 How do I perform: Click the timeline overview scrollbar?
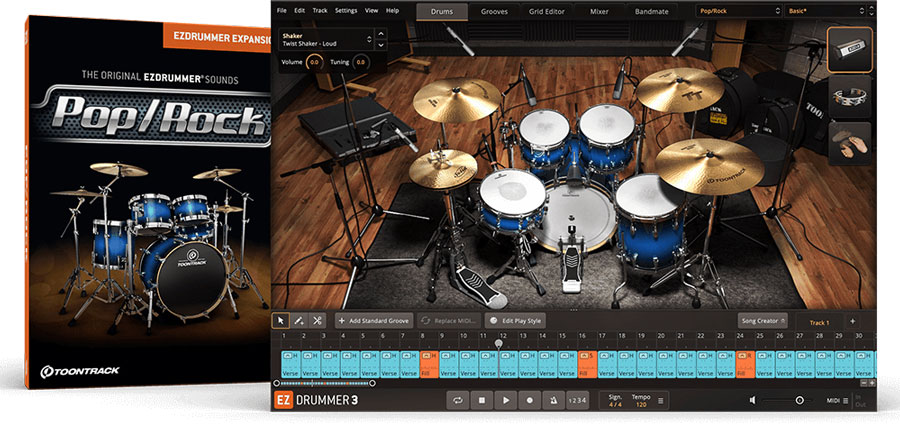click(x=324, y=383)
